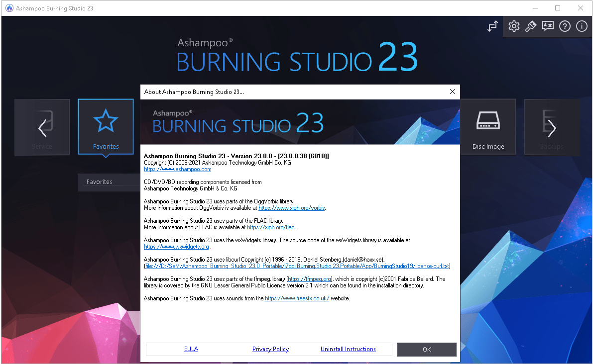Open the xiph.org/vorbis link
593x364 pixels.
[x=292, y=208]
